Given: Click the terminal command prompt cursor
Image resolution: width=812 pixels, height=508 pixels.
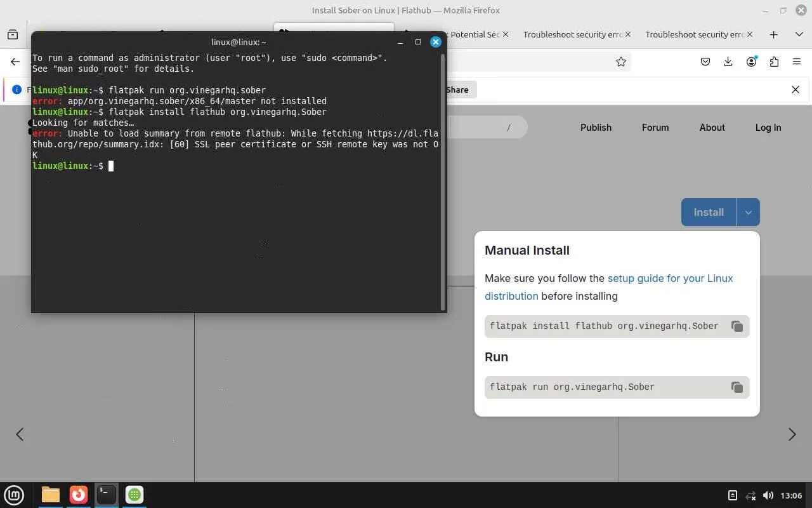Looking at the screenshot, I should pyautogui.click(x=111, y=166).
